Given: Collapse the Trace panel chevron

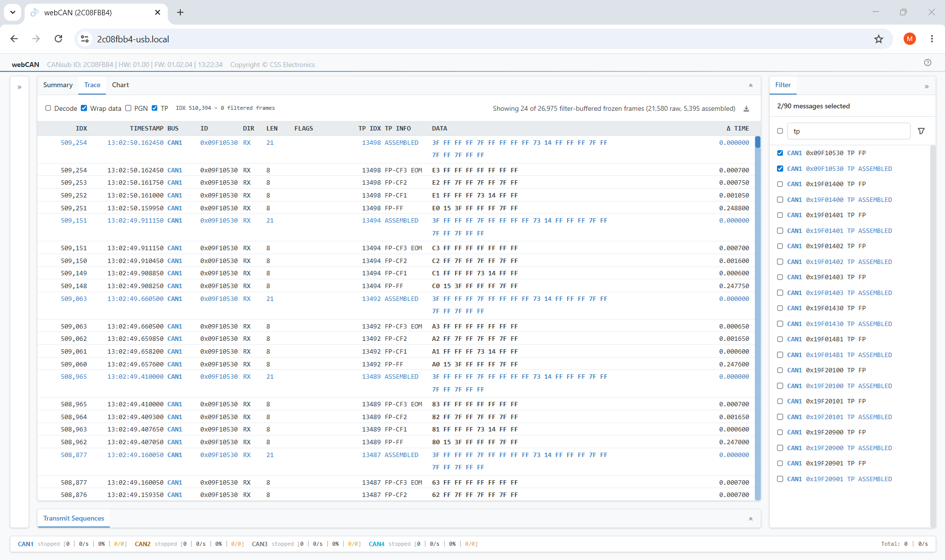Looking at the screenshot, I should [x=751, y=86].
